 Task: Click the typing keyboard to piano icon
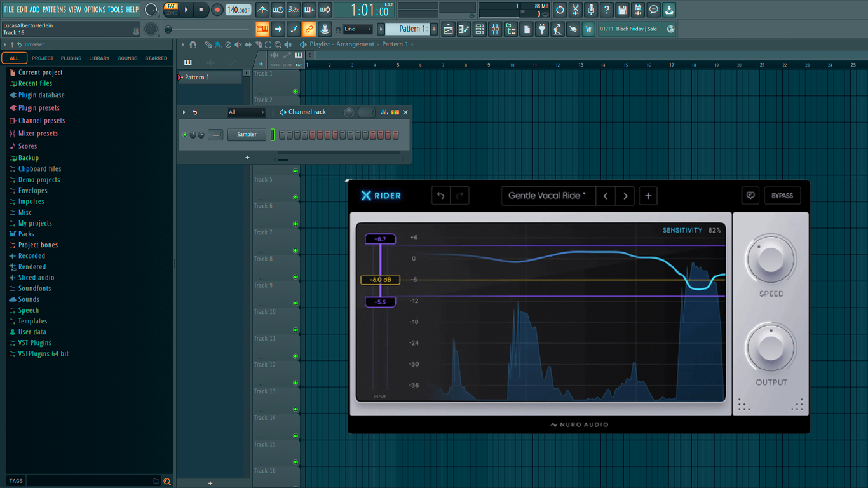tap(262, 29)
